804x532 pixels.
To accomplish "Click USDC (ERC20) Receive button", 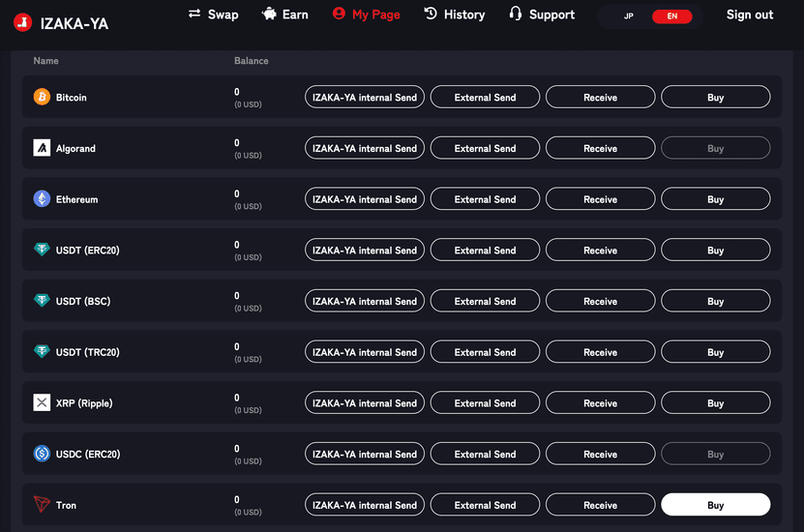I will click(601, 454).
